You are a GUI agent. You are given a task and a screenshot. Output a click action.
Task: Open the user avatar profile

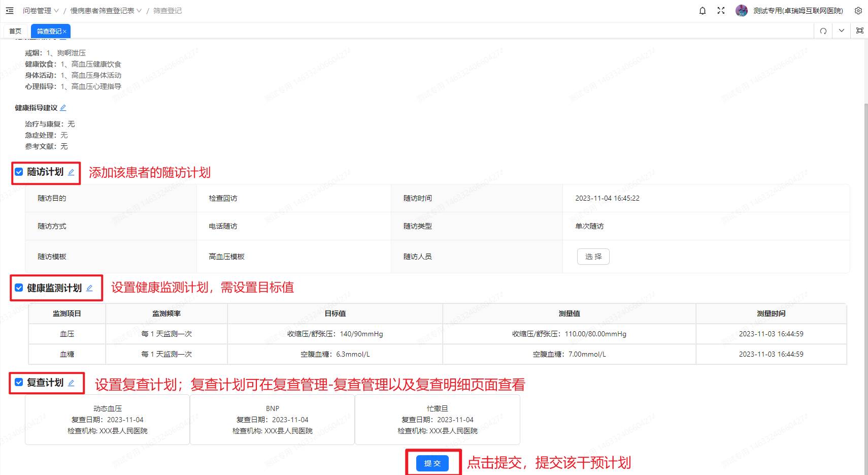point(742,10)
